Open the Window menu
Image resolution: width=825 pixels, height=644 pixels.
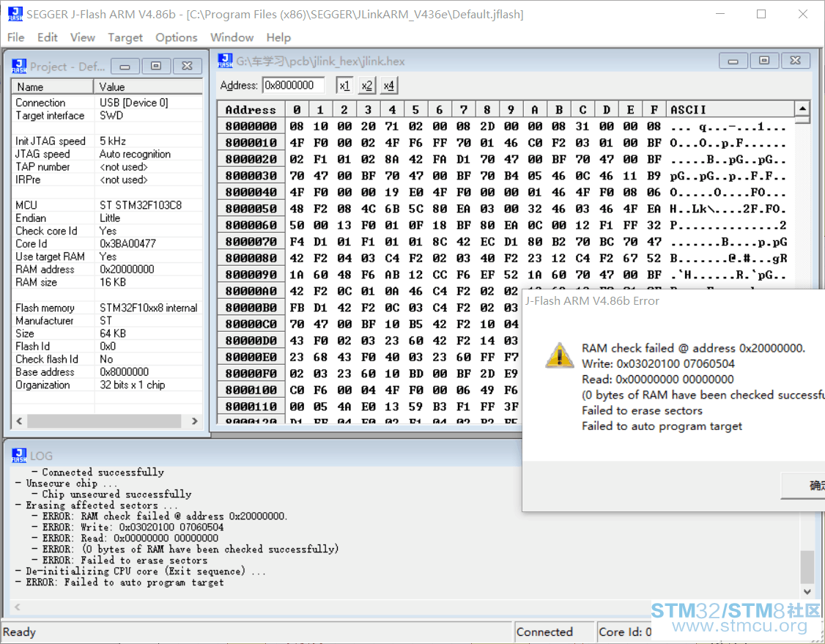click(x=232, y=37)
